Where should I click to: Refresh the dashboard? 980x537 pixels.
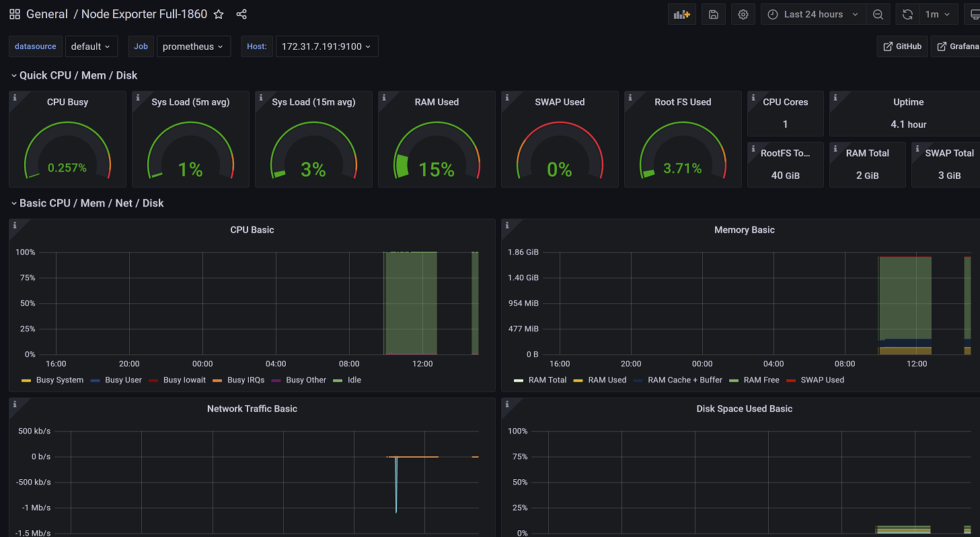coord(907,14)
